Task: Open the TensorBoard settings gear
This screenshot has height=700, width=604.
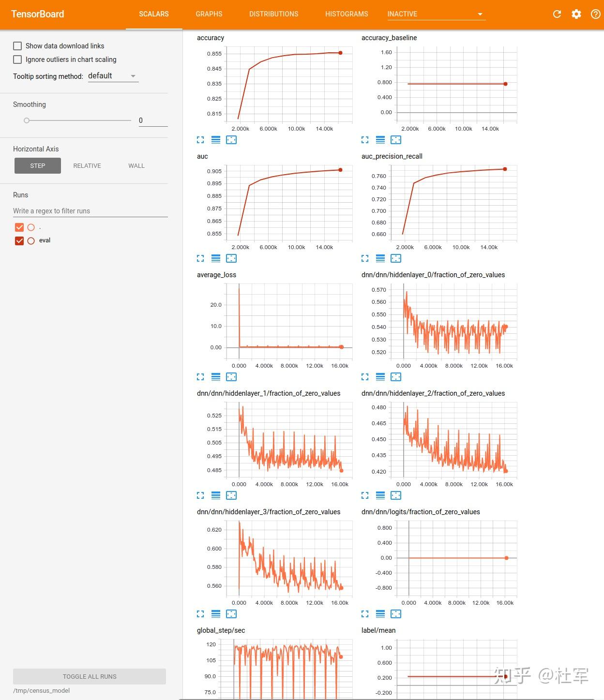Action: tap(576, 14)
